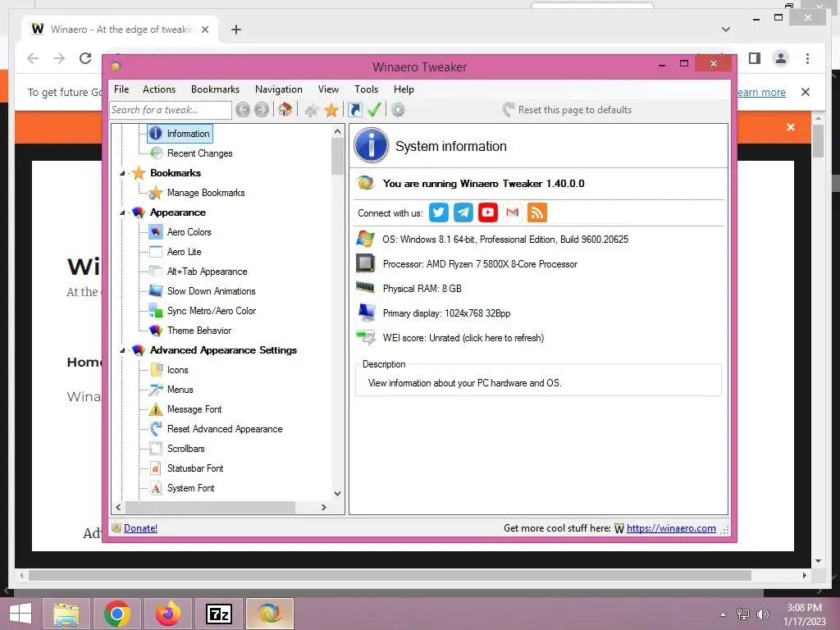Collapse Advanced Appearance Settings node
This screenshot has width=840, height=630.
click(122, 350)
